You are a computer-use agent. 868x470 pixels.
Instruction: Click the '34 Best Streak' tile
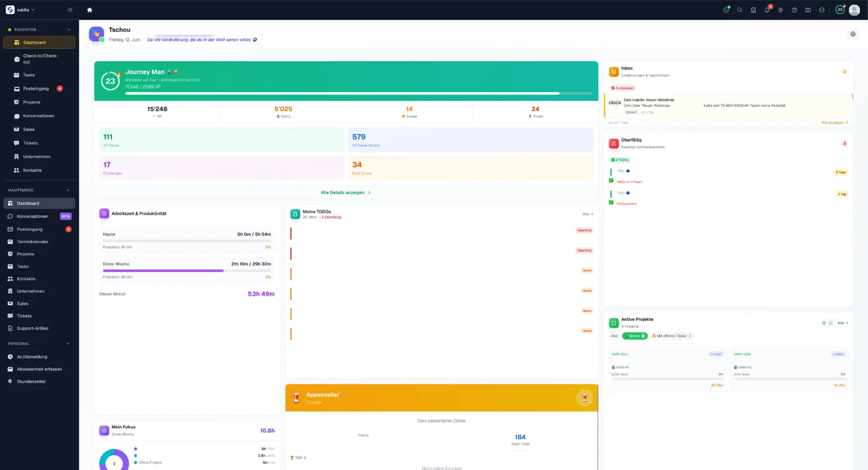click(x=470, y=168)
